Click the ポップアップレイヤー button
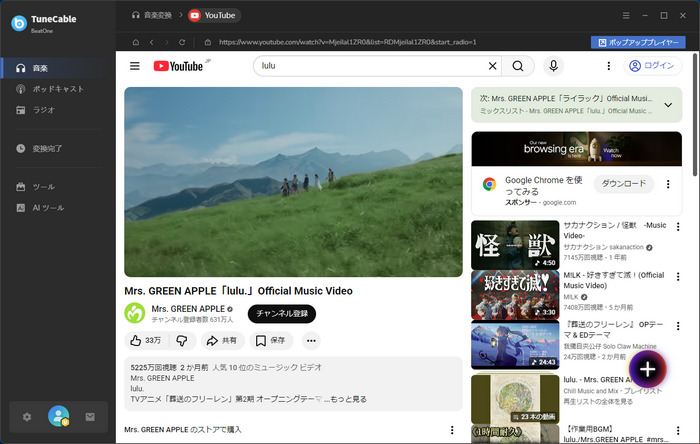700x444 pixels. (x=638, y=42)
